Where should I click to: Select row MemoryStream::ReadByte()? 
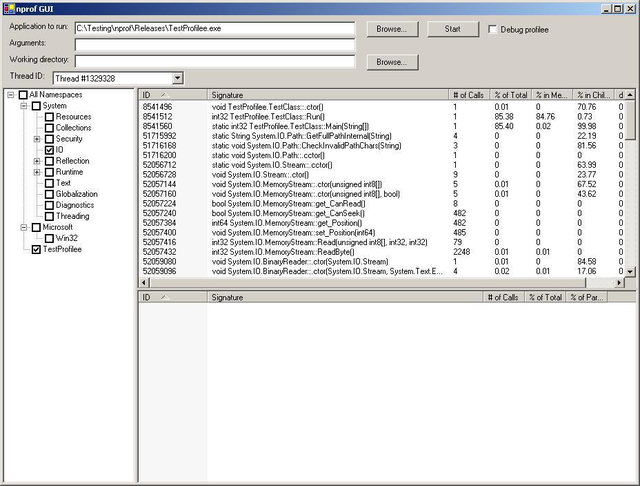[x=382, y=252]
